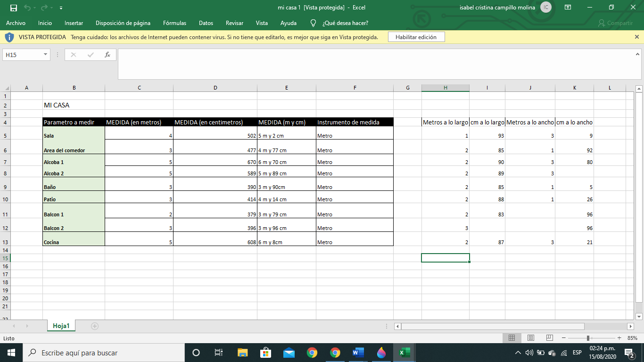The width and height of the screenshot is (644, 362).
Task: Open Word from the taskbar
Action: [358, 353]
